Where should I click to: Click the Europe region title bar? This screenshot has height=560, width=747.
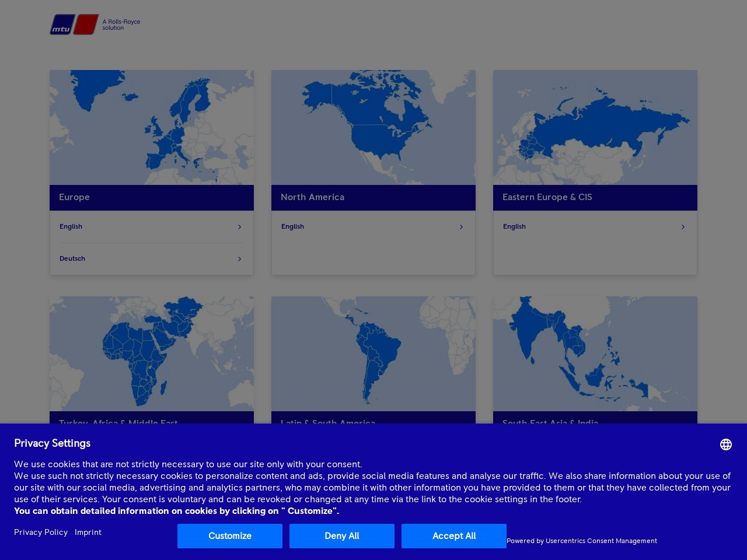click(152, 197)
